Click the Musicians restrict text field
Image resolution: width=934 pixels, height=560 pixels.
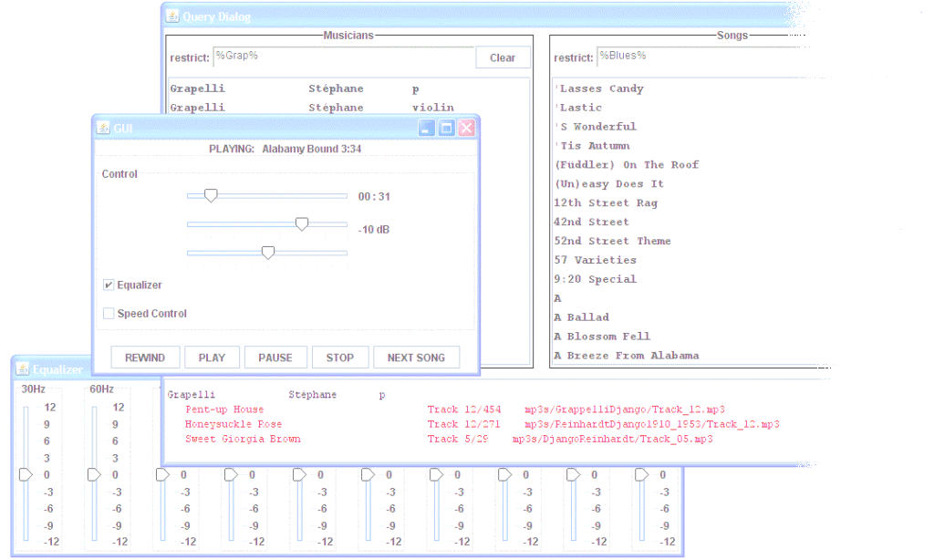tap(343, 57)
